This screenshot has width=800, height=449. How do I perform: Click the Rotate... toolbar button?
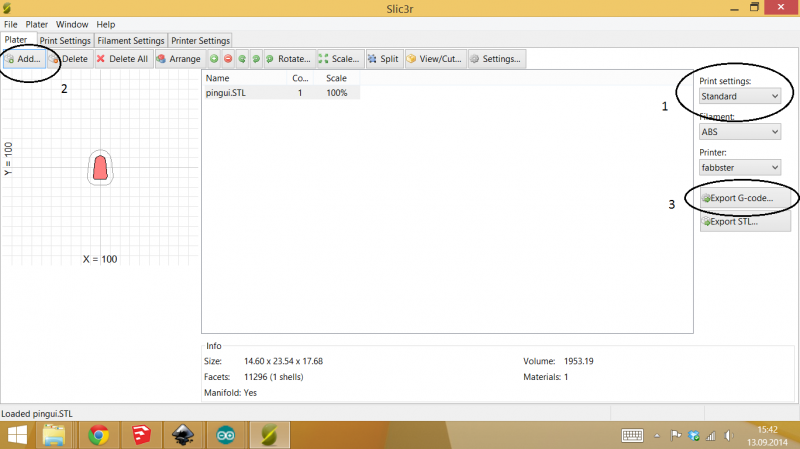click(x=289, y=59)
